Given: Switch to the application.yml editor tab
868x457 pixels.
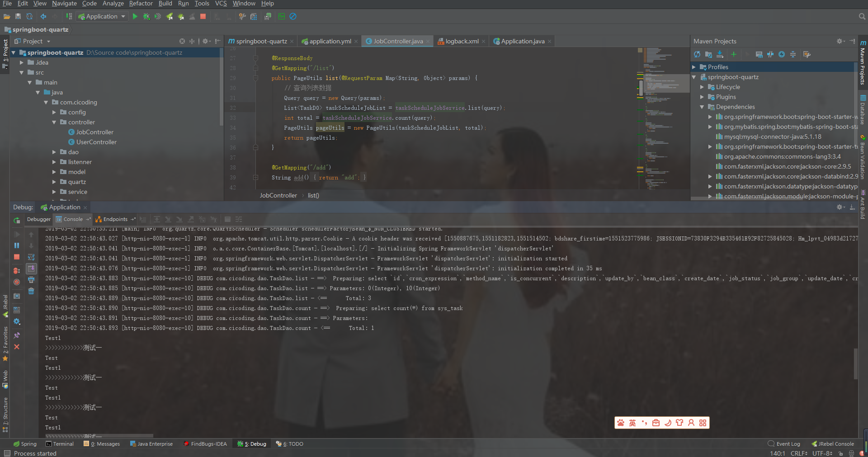Looking at the screenshot, I should [x=330, y=41].
